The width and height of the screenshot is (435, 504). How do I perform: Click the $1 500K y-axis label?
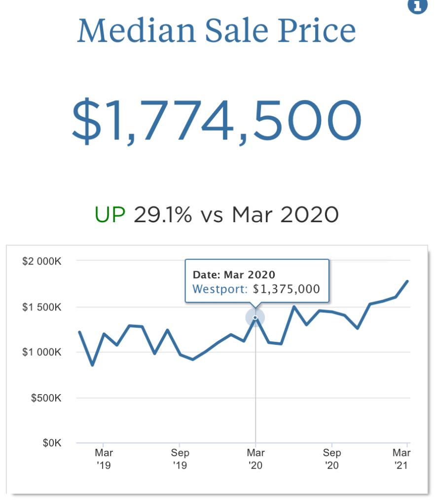tap(42, 307)
